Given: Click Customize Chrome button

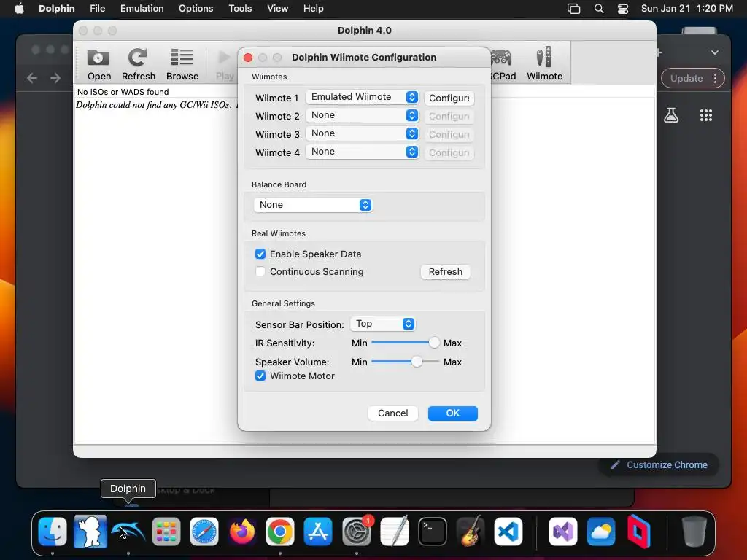Looking at the screenshot, I should pos(659,464).
